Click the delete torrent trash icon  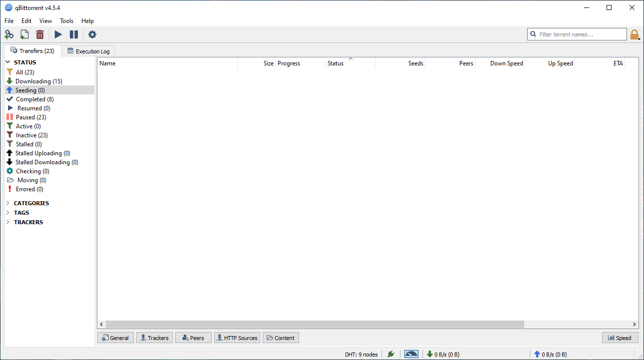[40, 34]
